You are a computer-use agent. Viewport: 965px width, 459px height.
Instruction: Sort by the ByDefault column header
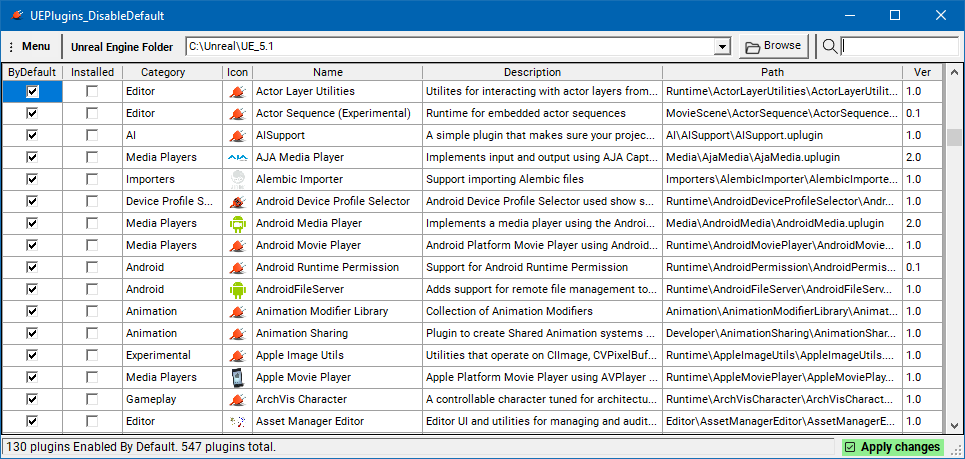[x=32, y=72]
